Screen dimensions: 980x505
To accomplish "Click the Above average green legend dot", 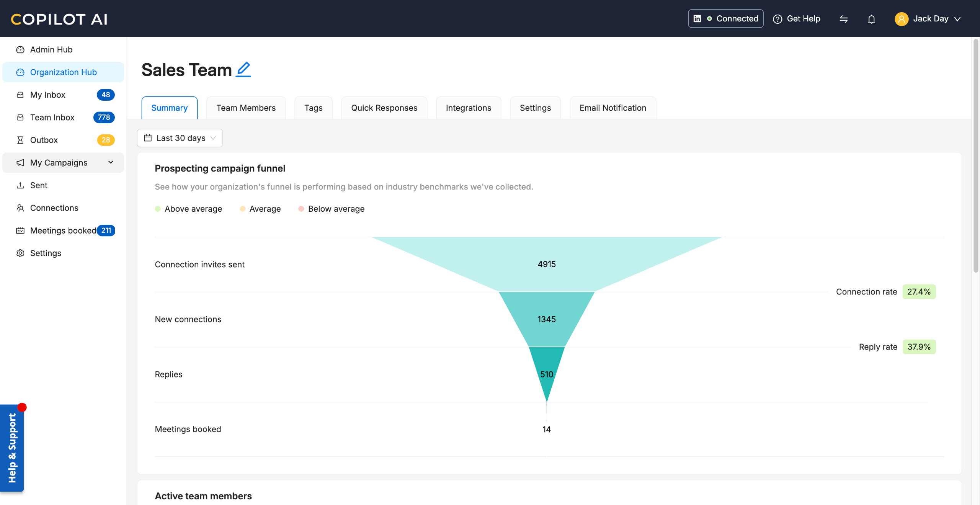I will (158, 209).
